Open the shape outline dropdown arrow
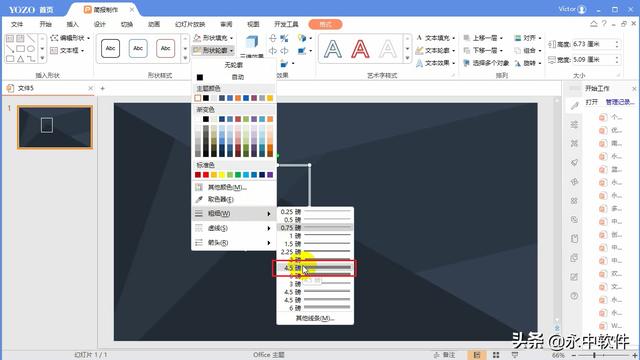The image size is (640, 360). point(232,51)
